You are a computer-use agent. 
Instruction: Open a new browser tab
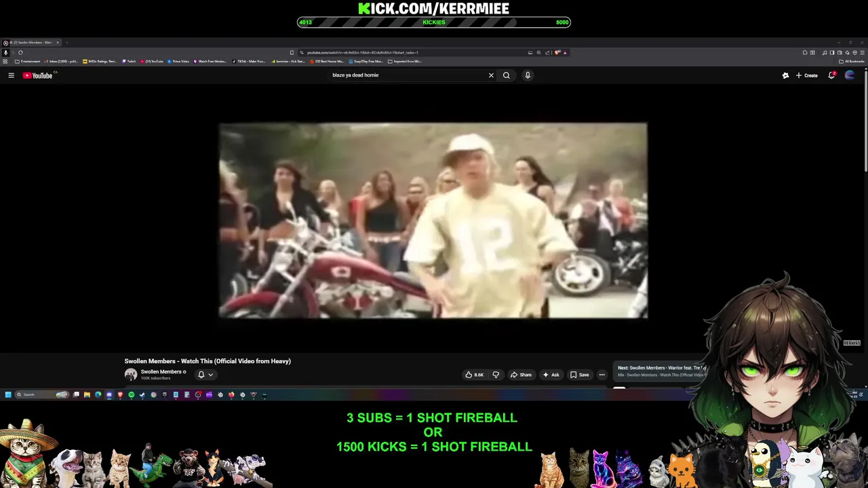coord(67,43)
